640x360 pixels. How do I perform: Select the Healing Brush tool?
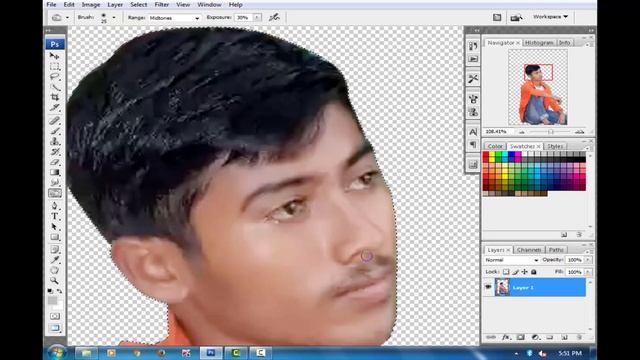pyautogui.click(x=55, y=120)
